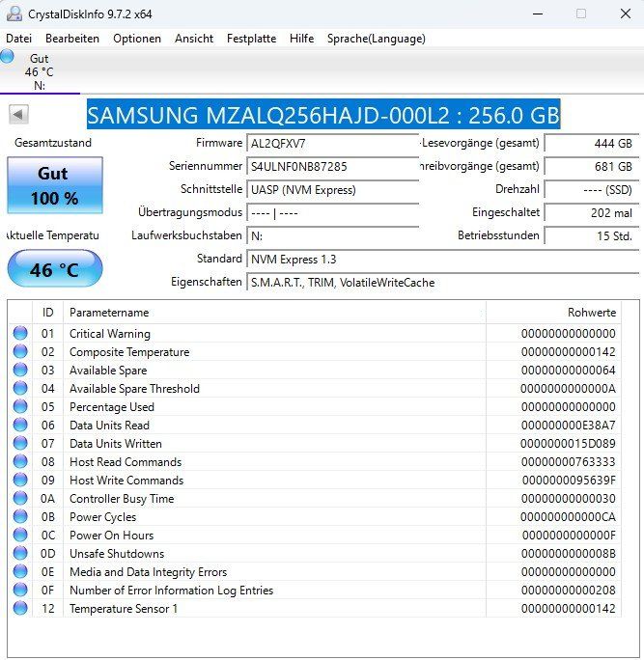Click status orb of Controller Busy Time row
This screenshot has width=644, height=660.
[x=20, y=498]
